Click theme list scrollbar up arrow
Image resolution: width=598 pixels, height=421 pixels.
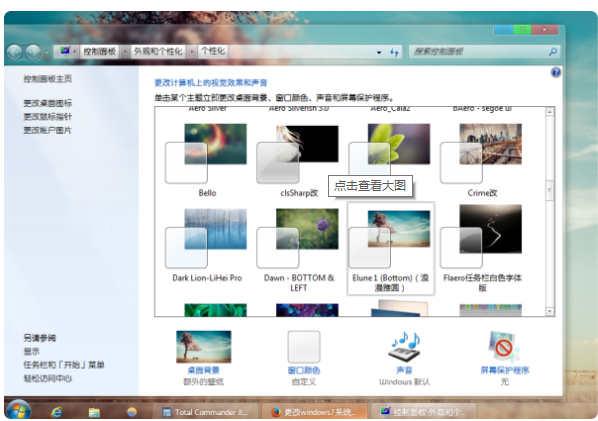click(550, 111)
